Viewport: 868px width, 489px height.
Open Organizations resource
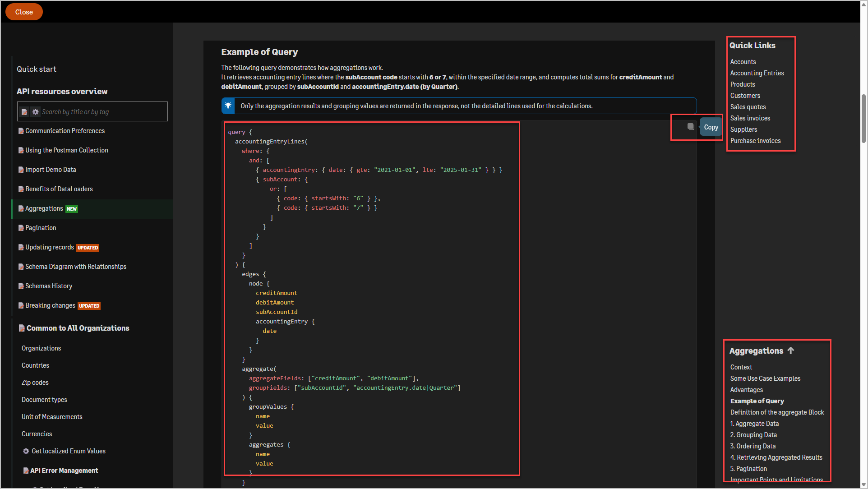click(x=41, y=348)
